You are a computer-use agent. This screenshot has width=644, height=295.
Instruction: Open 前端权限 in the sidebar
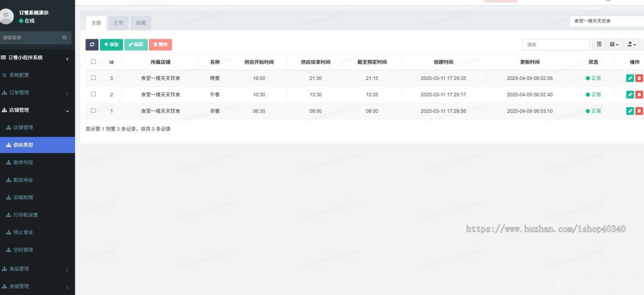pyautogui.click(x=38, y=197)
